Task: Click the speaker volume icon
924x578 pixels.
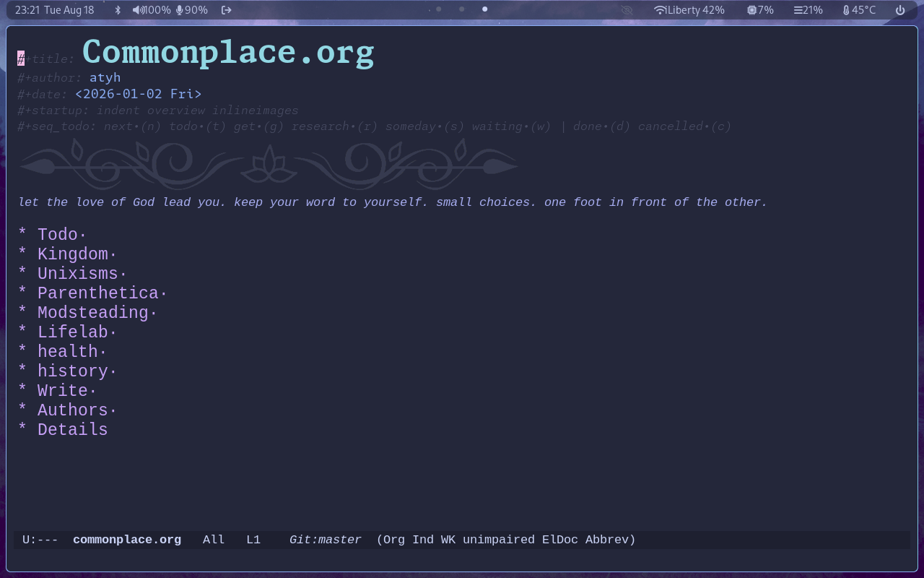Action: pyautogui.click(x=138, y=10)
